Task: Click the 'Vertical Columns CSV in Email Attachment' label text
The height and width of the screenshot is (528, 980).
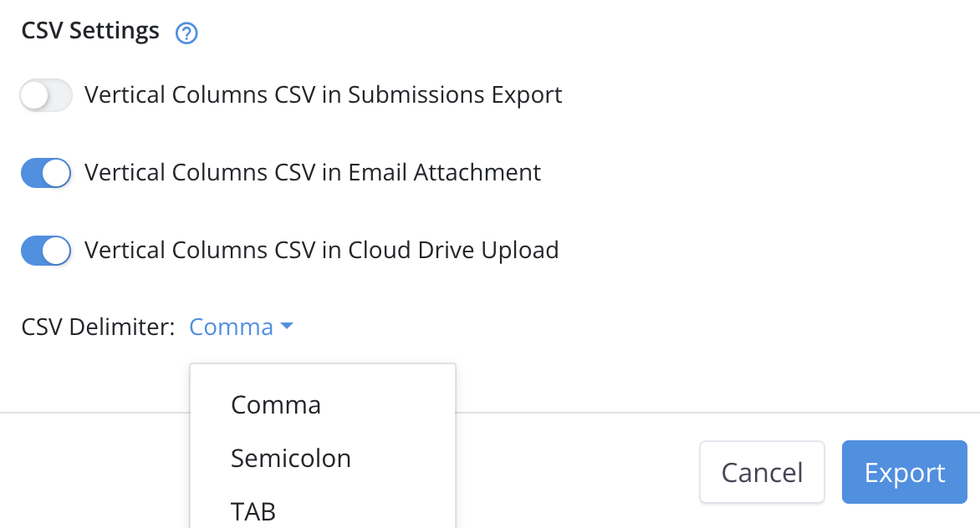Action: [313, 173]
